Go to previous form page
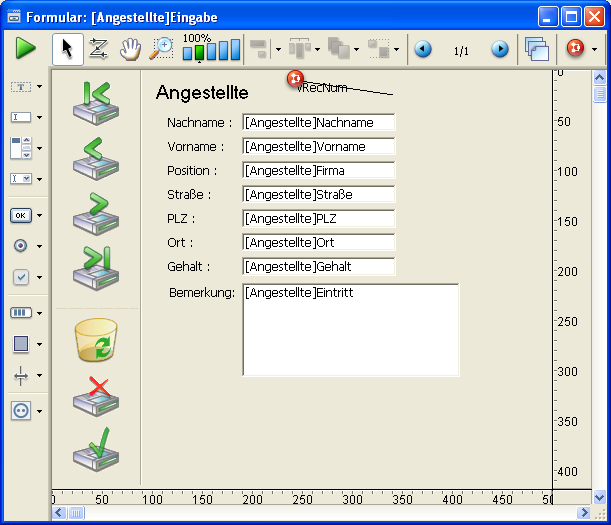The image size is (611, 525). click(423, 49)
